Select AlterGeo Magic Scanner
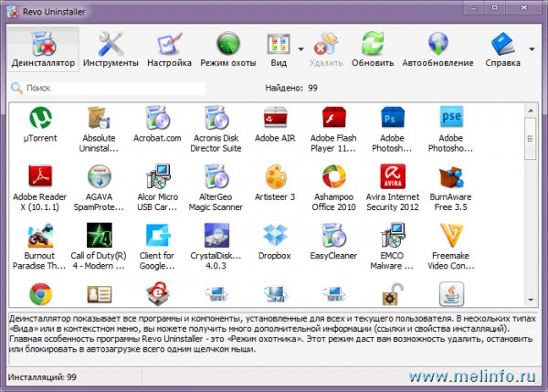Viewport: 548px width, 392px height. (x=216, y=188)
